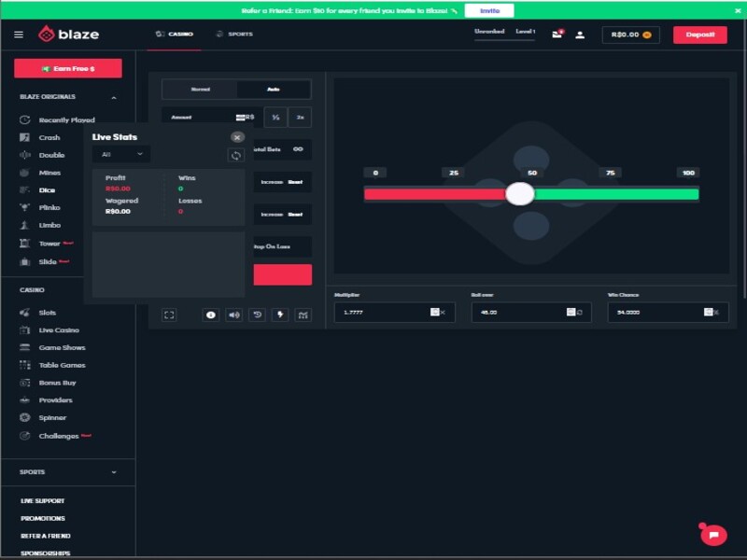Screen dimensions: 747x560
Task: Switch betting mode to Normal
Action: 200,90
